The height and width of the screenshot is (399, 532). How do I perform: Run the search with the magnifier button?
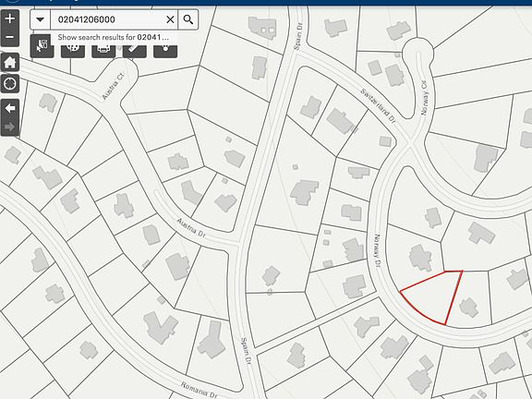click(x=188, y=19)
